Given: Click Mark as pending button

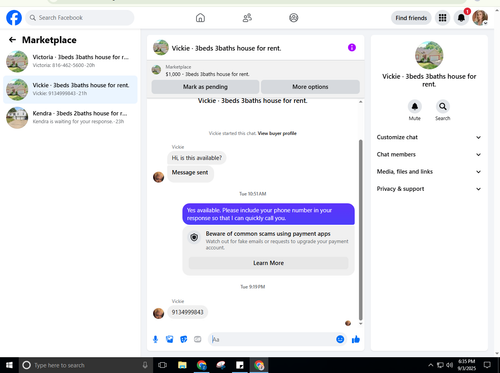Looking at the screenshot, I should (x=205, y=87).
